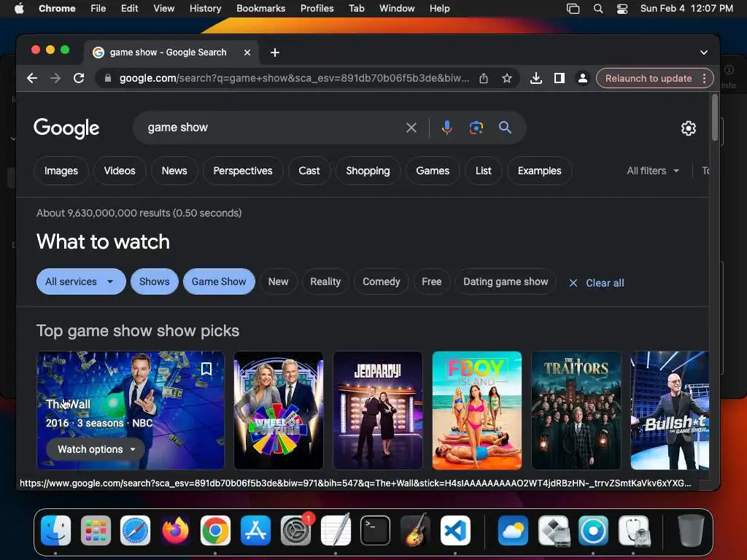The width and height of the screenshot is (747, 560).
Task: Click Clear all filters link
Action: pos(597,283)
